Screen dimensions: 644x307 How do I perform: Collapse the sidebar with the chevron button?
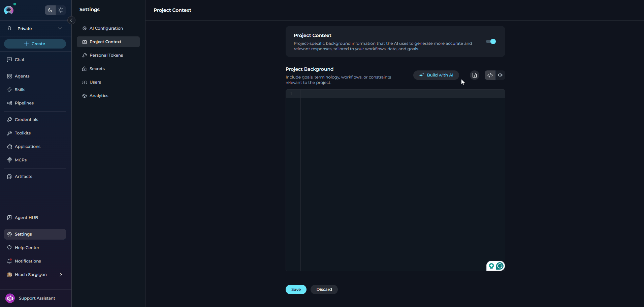click(x=71, y=20)
